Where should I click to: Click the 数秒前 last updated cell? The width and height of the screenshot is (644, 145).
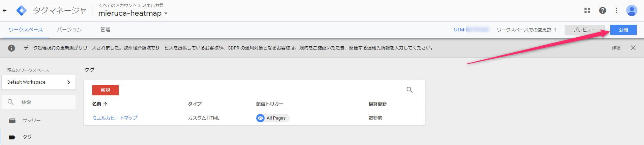point(375,118)
